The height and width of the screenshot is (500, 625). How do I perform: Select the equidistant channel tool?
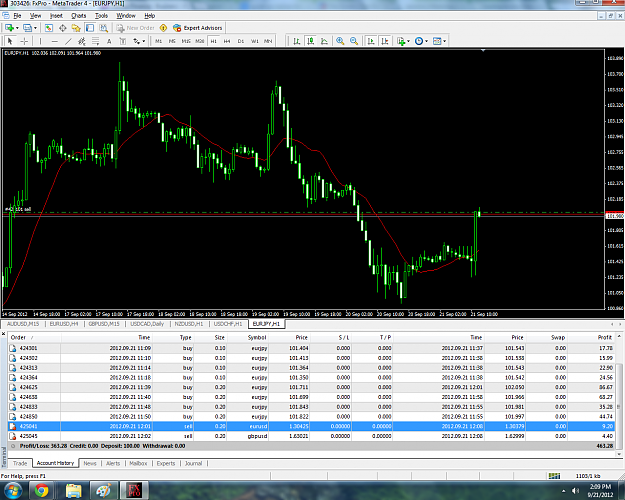click(82, 41)
